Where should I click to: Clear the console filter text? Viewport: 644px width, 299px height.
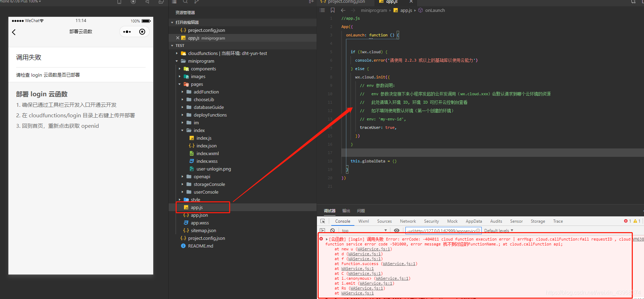point(478,230)
